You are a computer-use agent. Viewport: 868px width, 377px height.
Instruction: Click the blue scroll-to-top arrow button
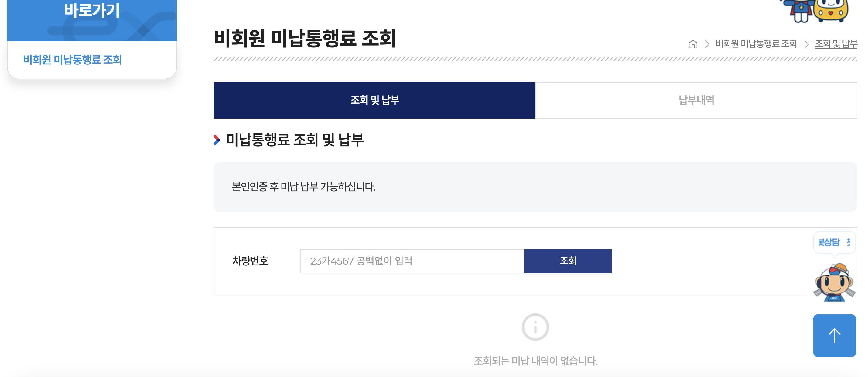click(x=835, y=336)
